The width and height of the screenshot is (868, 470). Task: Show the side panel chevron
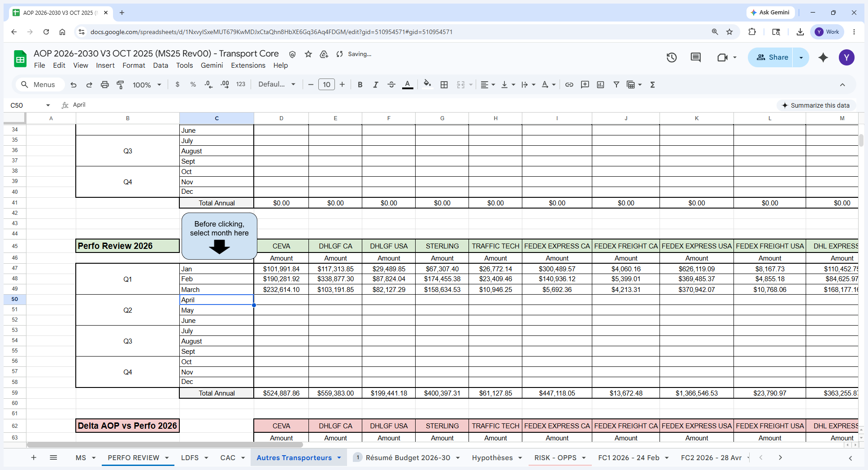[x=851, y=458]
